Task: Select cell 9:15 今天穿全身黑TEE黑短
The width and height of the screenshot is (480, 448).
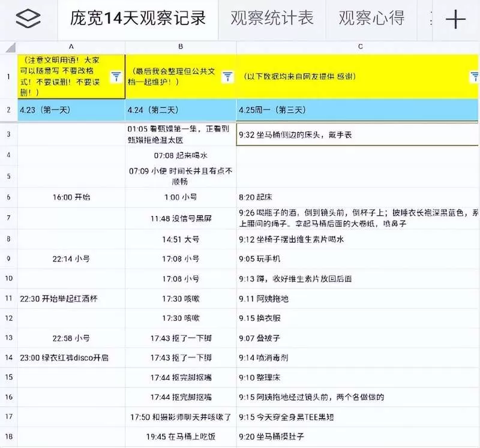Action: tap(358, 417)
